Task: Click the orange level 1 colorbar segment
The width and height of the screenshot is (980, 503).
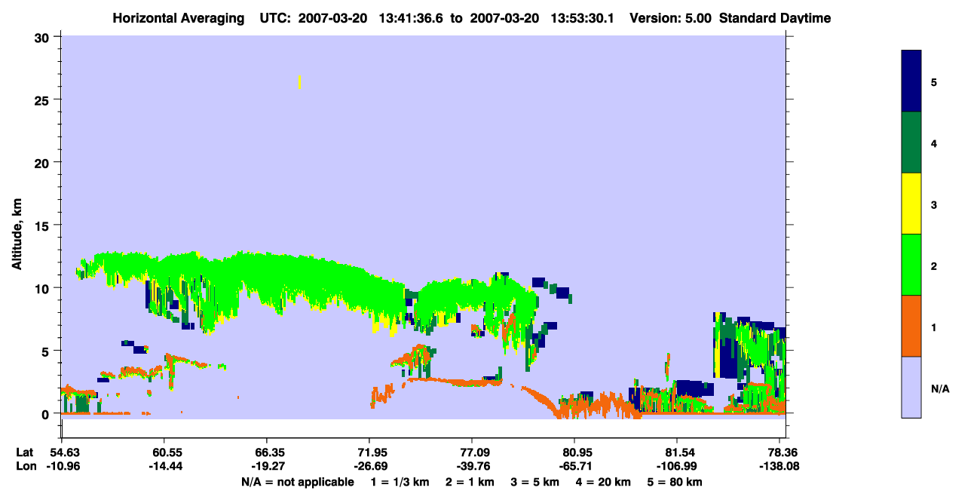Action: [911, 326]
